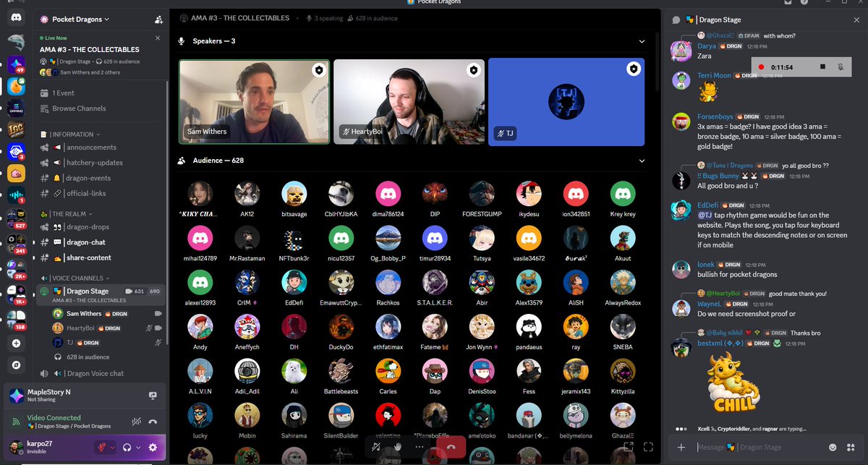Click the Video Connected status text
Screen dimensions: 868x465
coord(54,418)
